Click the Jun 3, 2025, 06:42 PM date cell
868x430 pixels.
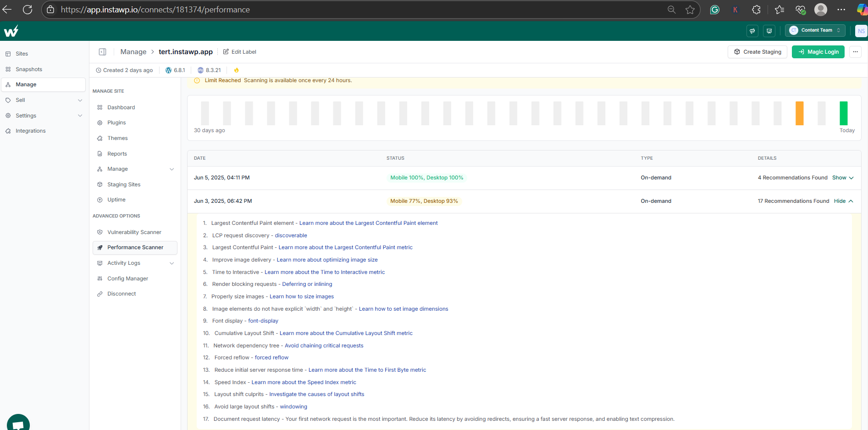click(223, 201)
